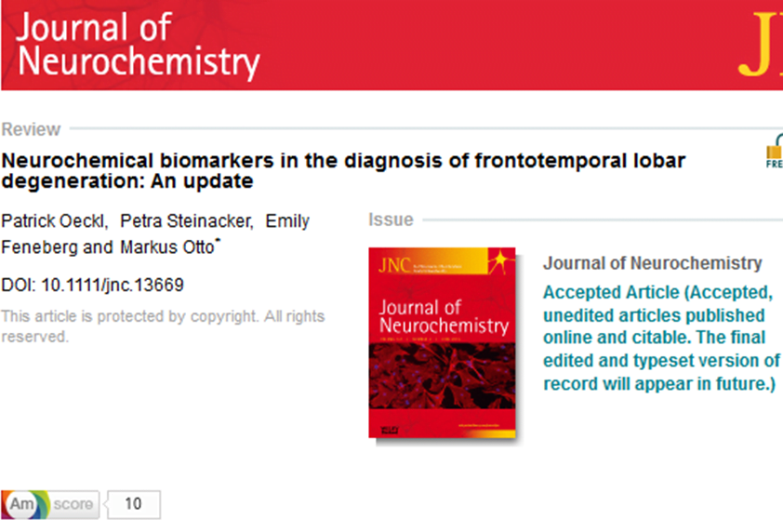Select author Petra Steinacker
Viewport: 783px width, 532px height.
click(x=186, y=221)
